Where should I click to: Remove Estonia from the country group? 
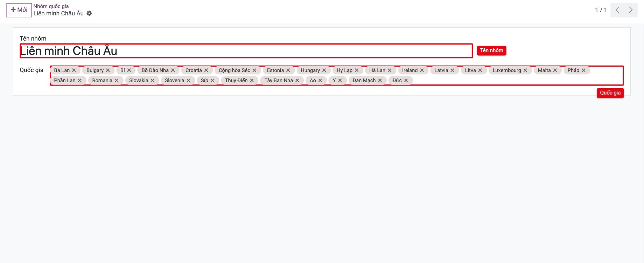tap(288, 70)
